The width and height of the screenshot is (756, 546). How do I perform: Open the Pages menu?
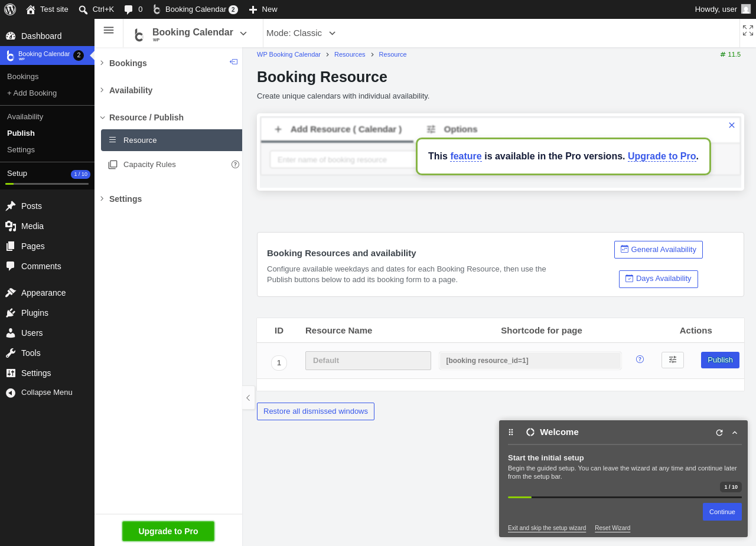(x=47, y=246)
